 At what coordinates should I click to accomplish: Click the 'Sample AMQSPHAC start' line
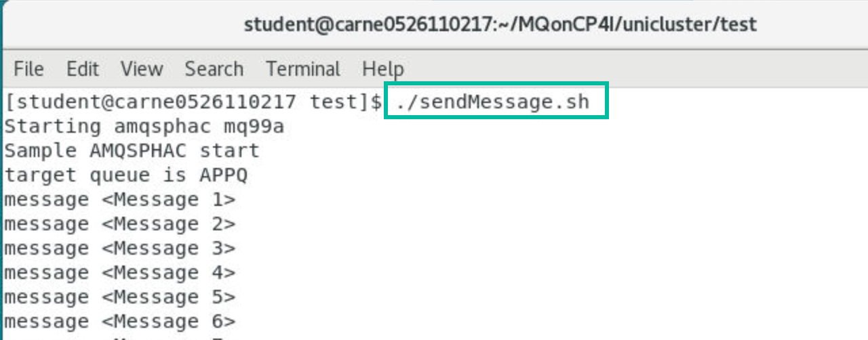click(x=132, y=151)
